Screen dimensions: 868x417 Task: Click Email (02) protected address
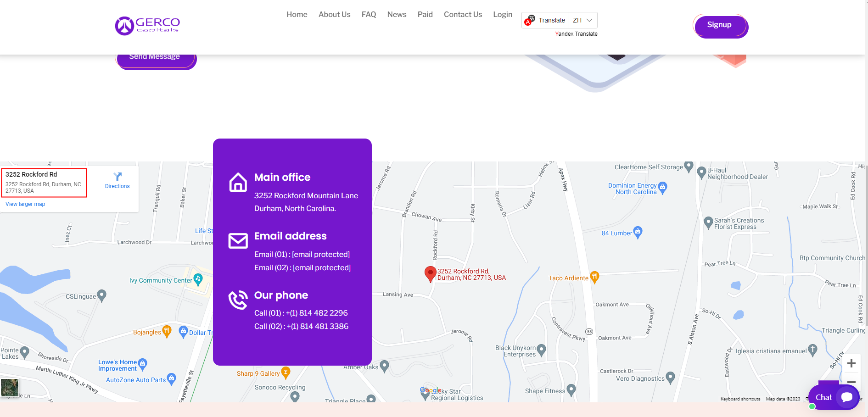click(x=322, y=267)
